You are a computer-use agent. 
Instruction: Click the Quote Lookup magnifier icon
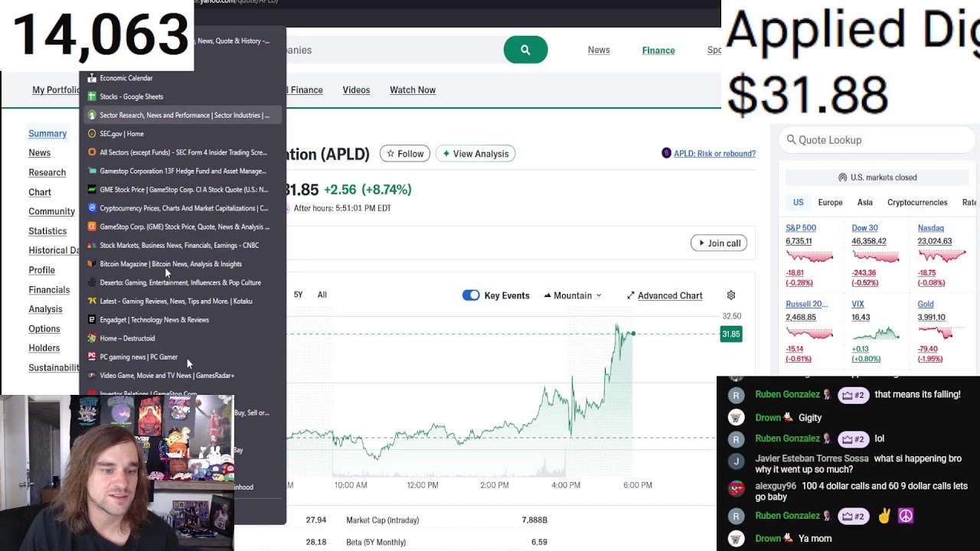(x=792, y=140)
